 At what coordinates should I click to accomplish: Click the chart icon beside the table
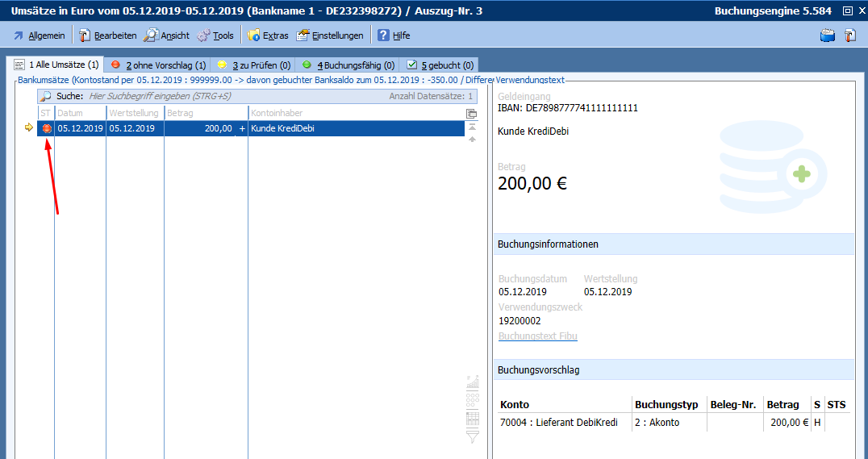coord(473,383)
